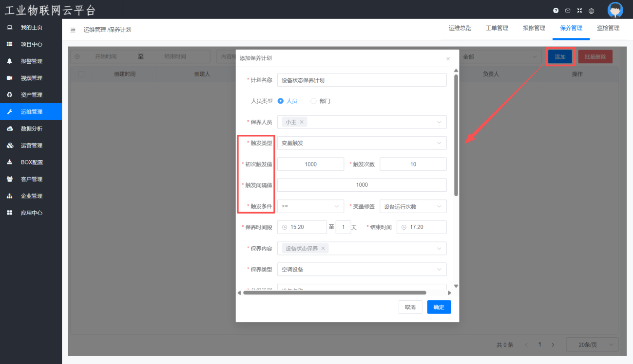Toggle fullscreen with the expand icon
Screen dimensions: 633x364
[579, 11]
